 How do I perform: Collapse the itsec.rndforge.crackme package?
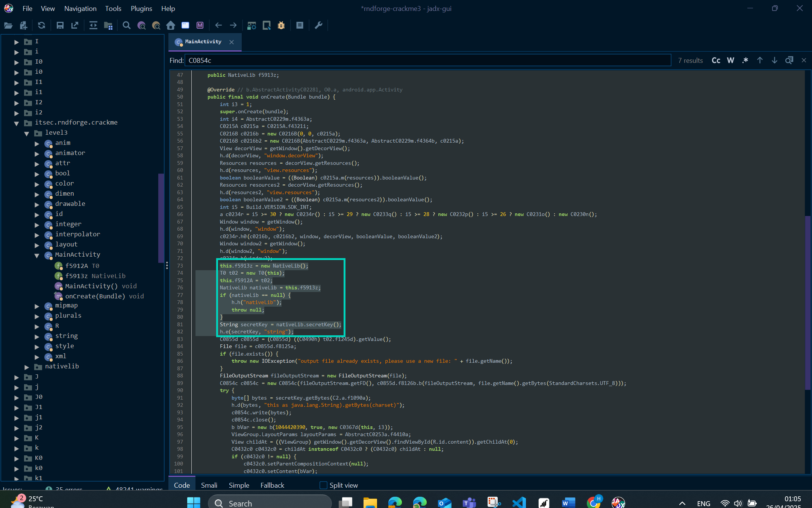click(17, 123)
